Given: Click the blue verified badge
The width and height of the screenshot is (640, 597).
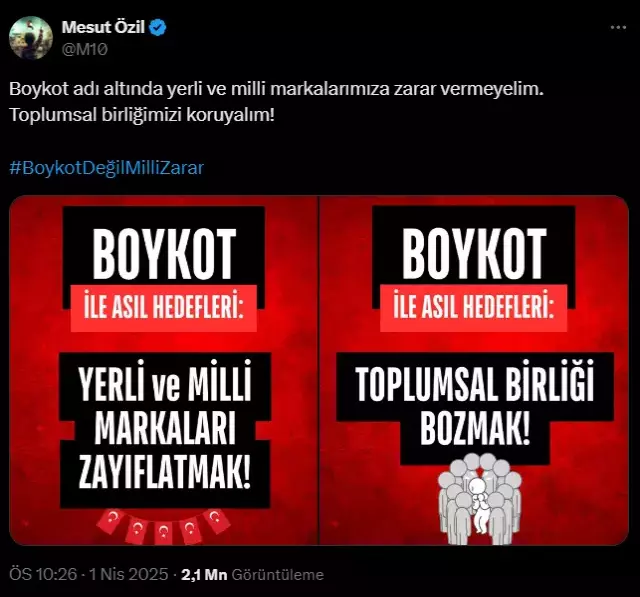Looking at the screenshot, I should point(158,28).
